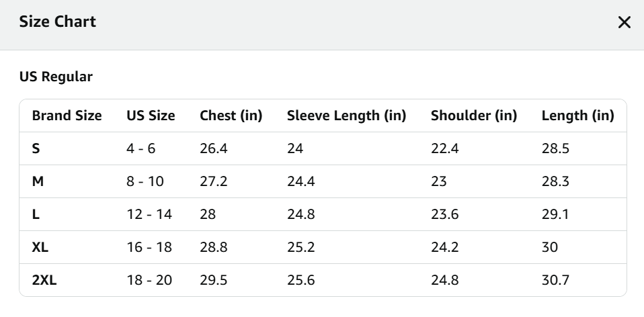This screenshot has height=317, width=644.
Task: Select the Shoulder (in) column header
Action: (x=474, y=116)
